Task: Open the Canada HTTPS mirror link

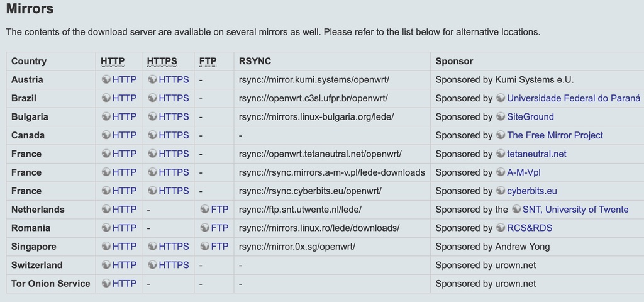Action: tap(174, 135)
